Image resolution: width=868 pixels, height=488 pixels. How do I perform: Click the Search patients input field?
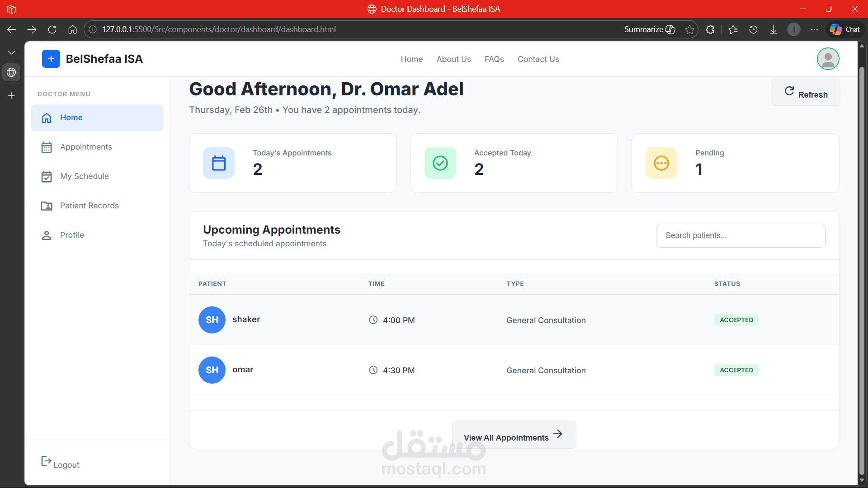click(740, 235)
